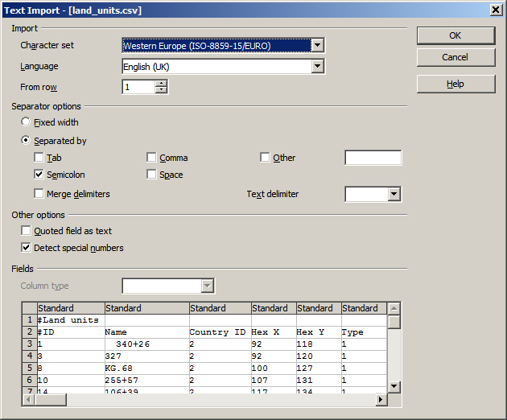Select the Fixed width radio button
The image size is (507, 420).
[x=26, y=121]
